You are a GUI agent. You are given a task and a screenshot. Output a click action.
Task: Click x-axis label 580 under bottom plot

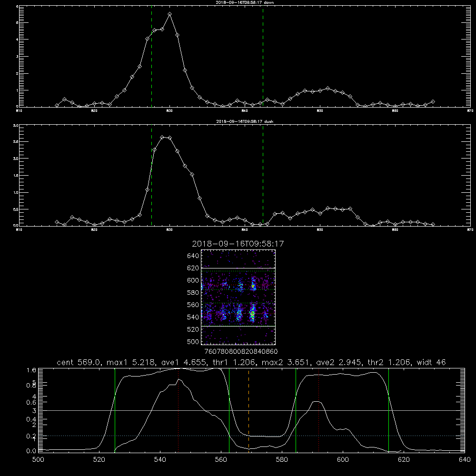282,460
